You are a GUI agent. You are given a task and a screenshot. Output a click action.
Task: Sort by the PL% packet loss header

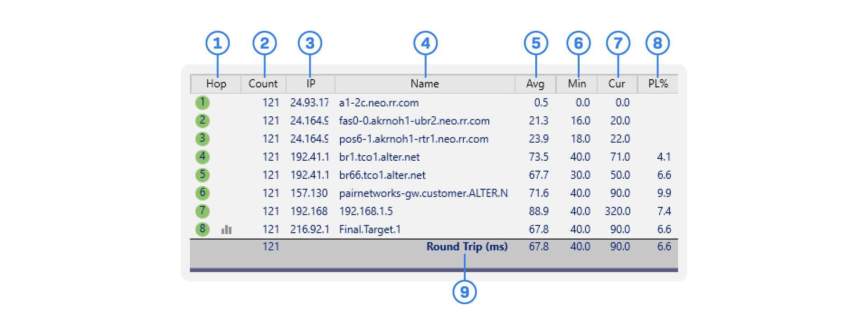(x=658, y=84)
